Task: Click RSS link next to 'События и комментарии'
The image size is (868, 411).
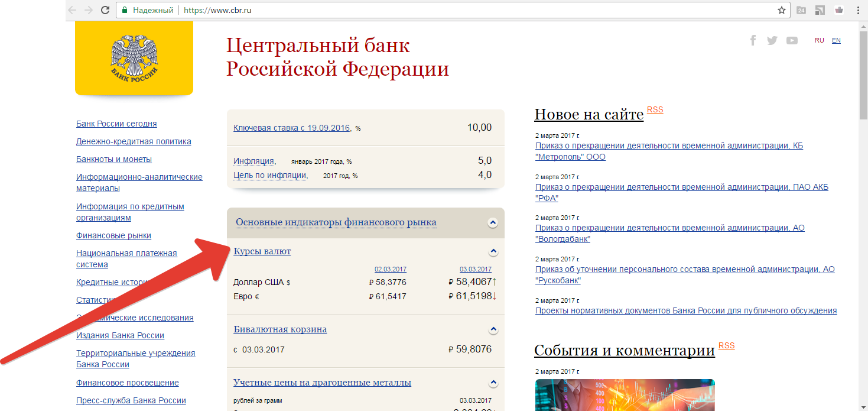Action: (727, 345)
